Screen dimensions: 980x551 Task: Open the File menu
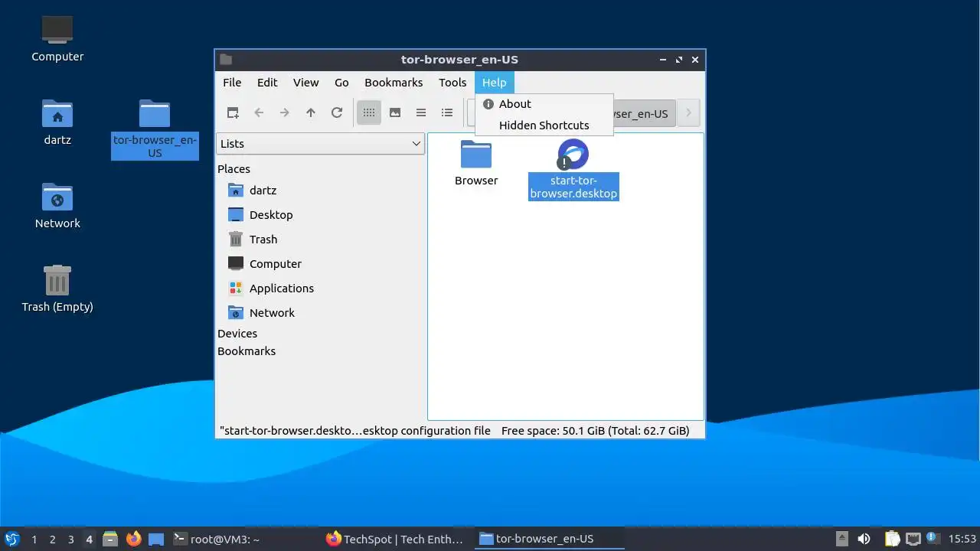(232, 82)
